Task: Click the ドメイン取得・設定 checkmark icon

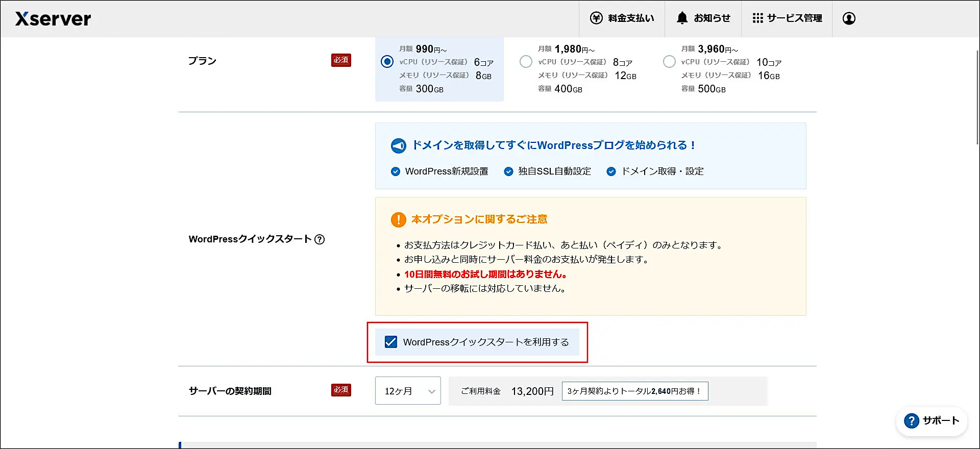Action: pyautogui.click(x=611, y=171)
